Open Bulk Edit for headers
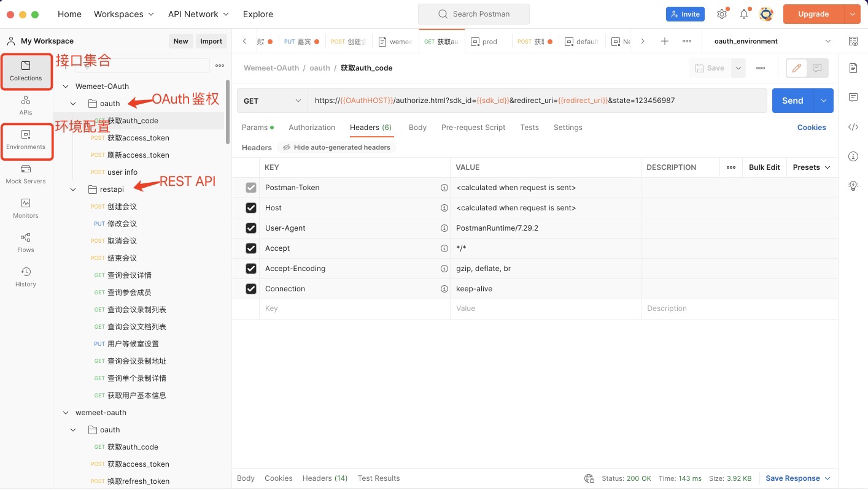Viewport: 868px width, 490px height. tap(764, 167)
